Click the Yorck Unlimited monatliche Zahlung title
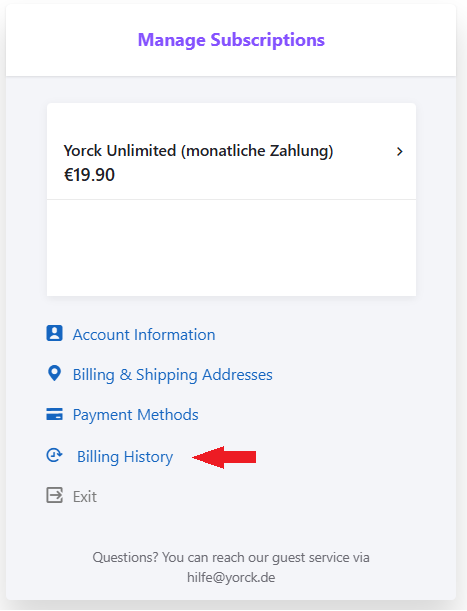 pos(198,151)
